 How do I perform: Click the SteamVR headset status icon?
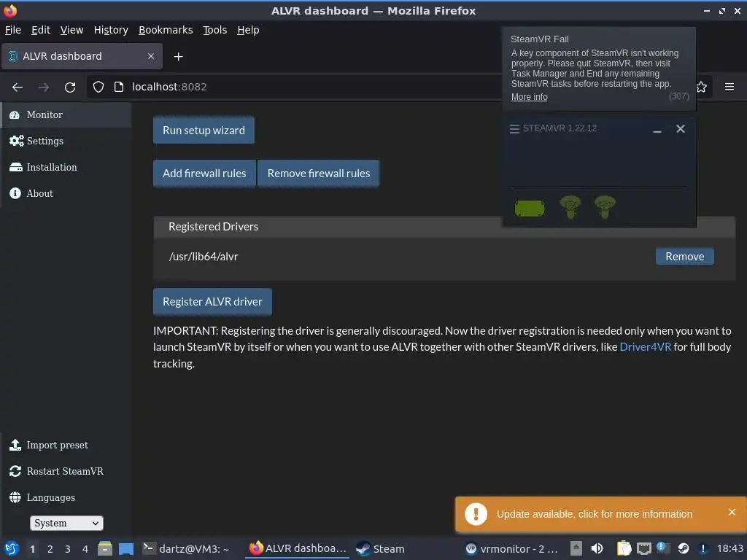click(x=530, y=208)
